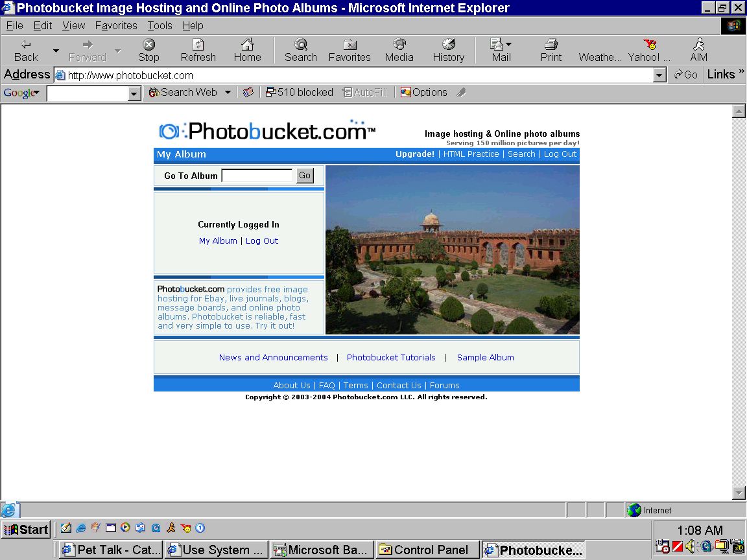Launch Windows Media Player from Quick Launch

coord(126,528)
